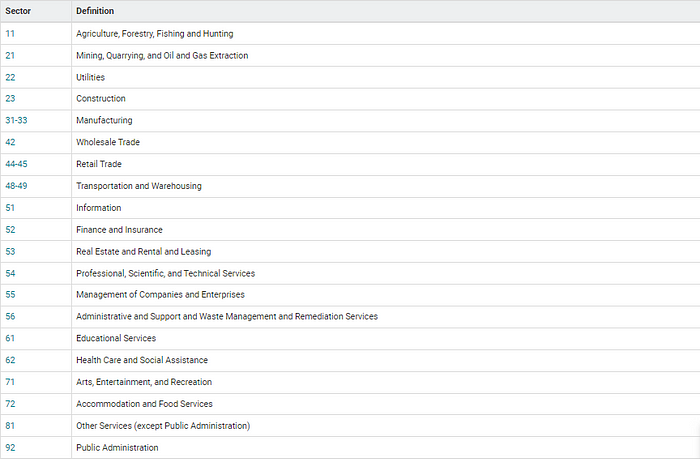Select the 'Utilities' definition cell
700x459 pixels.
click(386, 77)
